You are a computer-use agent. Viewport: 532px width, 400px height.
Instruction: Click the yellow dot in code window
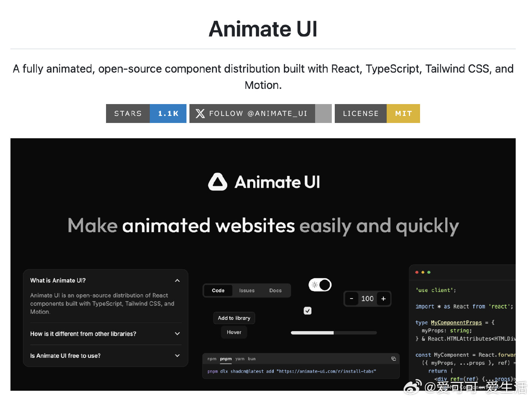pyautogui.click(x=423, y=272)
